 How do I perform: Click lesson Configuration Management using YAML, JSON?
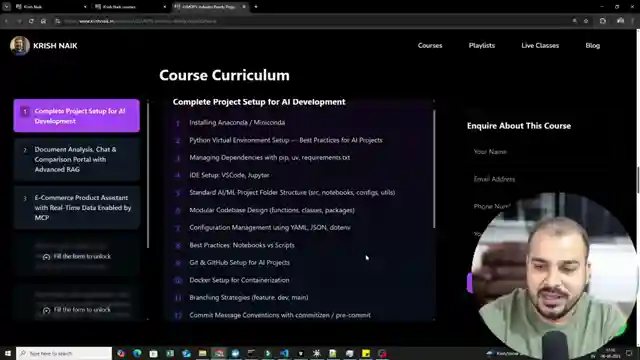tap(270, 228)
